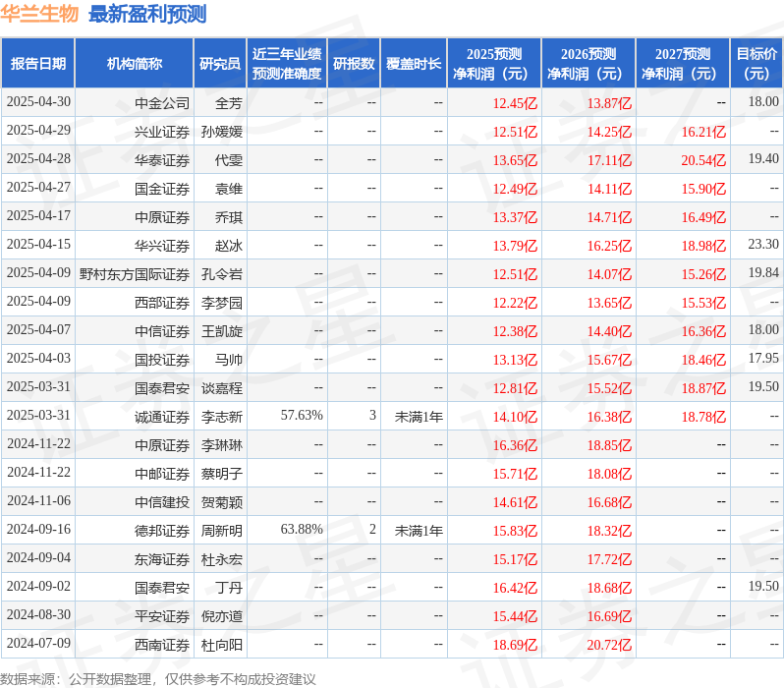Click the 12.22亿 forecast value
The image size is (784, 688).
(x=515, y=303)
